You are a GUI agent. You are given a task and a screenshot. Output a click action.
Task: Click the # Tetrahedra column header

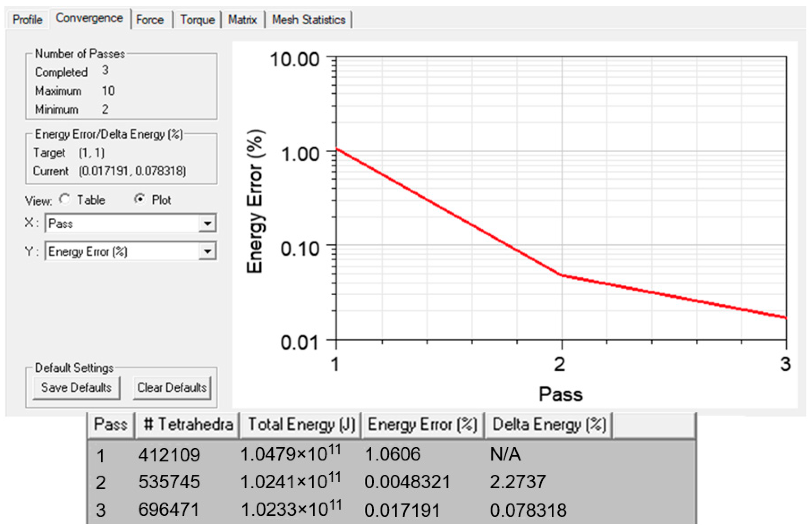pyautogui.click(x=188, y=425)
